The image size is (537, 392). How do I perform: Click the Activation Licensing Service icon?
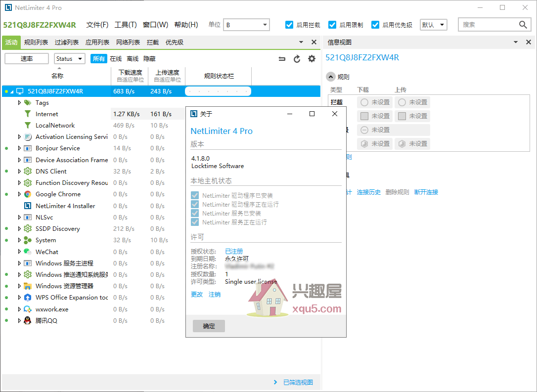(x=28, y=136)
